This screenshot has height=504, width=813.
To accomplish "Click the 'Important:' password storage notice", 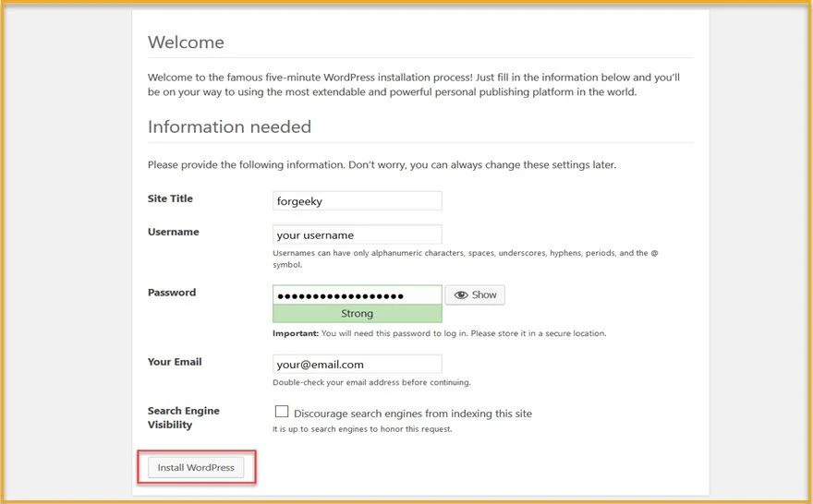I will (x=439, y=333).
